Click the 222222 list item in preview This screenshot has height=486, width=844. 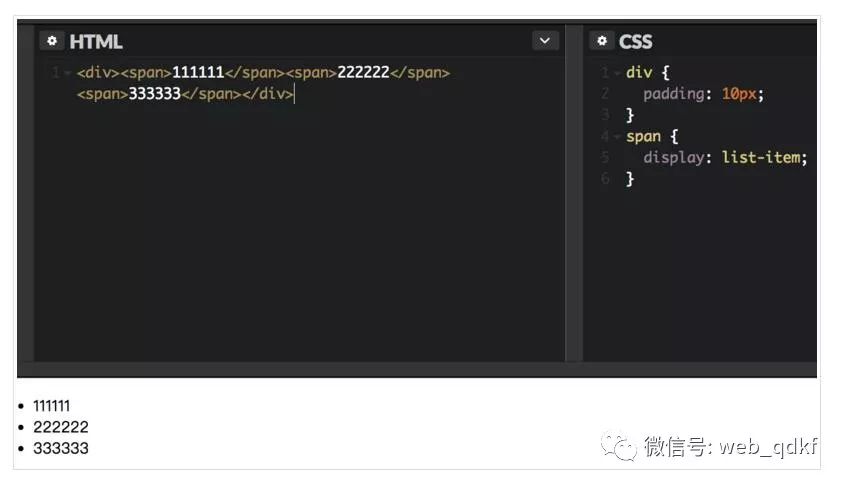tap(61, 427)
